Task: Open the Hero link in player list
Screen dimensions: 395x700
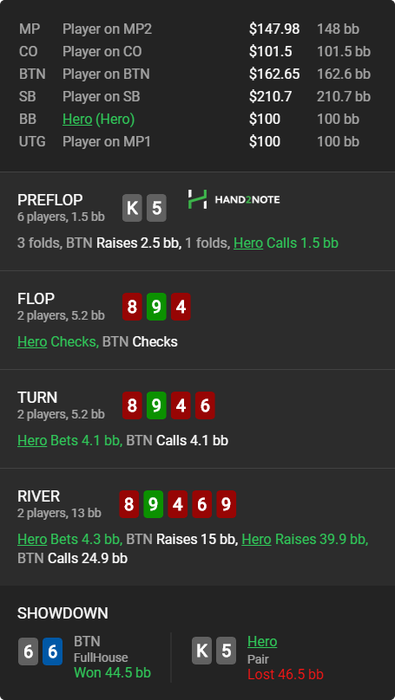Action: (x=77, y=119)
